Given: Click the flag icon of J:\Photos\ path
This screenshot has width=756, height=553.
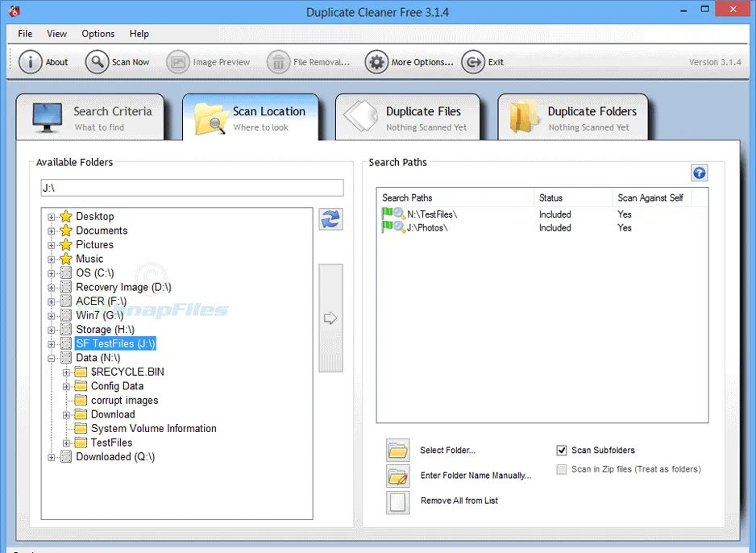Looking at the screenshot, I should (x=387, y=227).
